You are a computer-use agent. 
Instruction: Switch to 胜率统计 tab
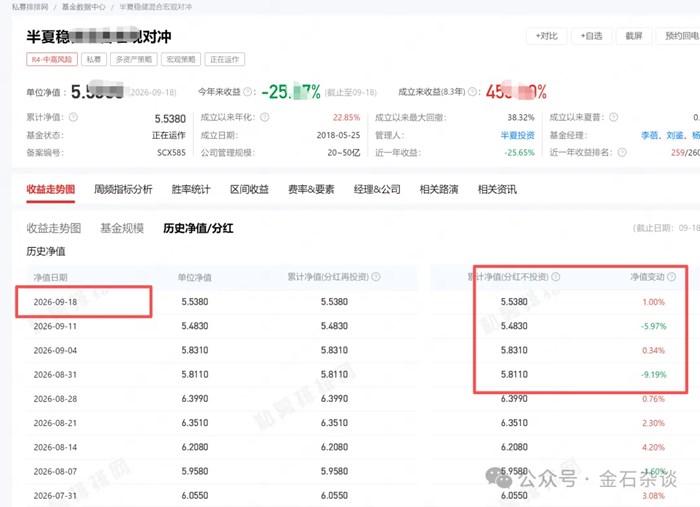191,190
